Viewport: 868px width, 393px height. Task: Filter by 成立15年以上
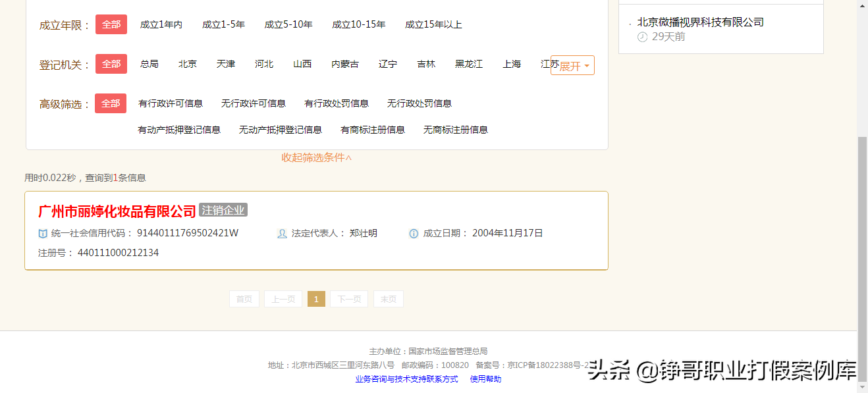[433, 24]
